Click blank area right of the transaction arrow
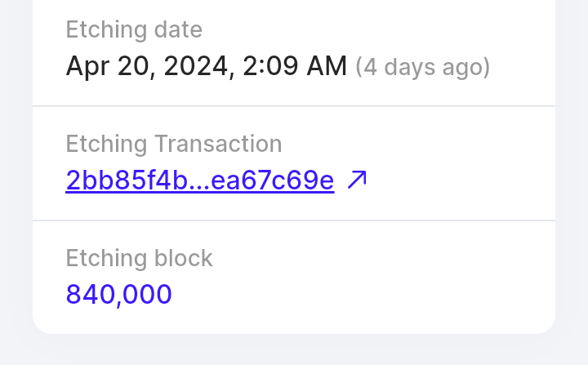The width and height of the screenshot is (588, 365). tap(457, 180)
